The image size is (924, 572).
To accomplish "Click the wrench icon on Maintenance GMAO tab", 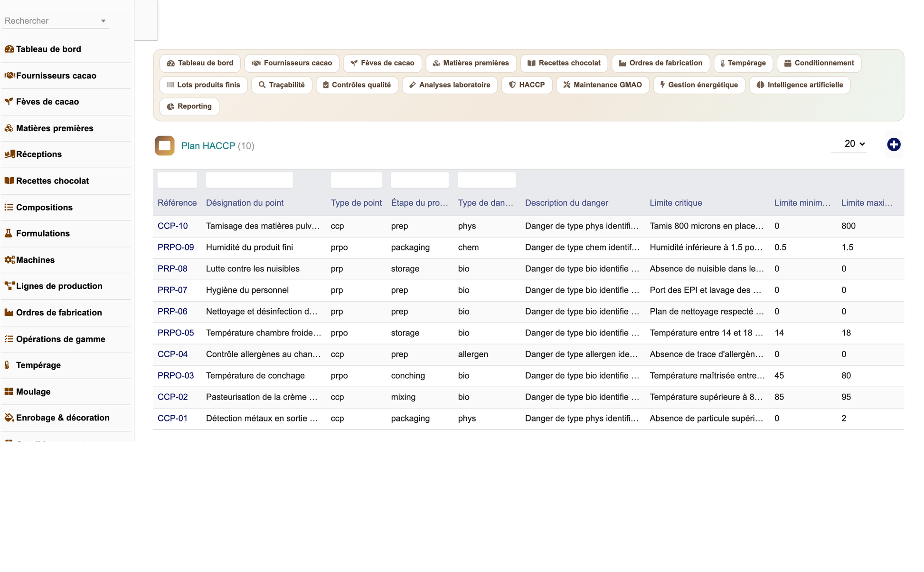I will point(566,85).
